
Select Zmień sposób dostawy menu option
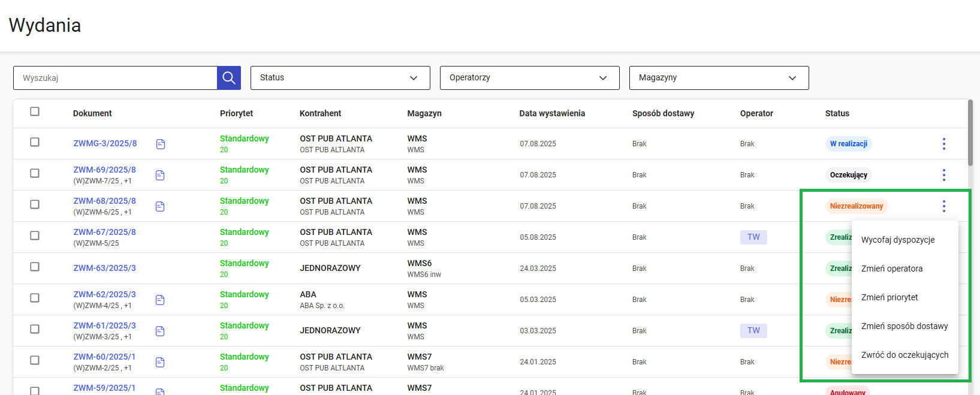pyautogui.click(x=904, y=326)
